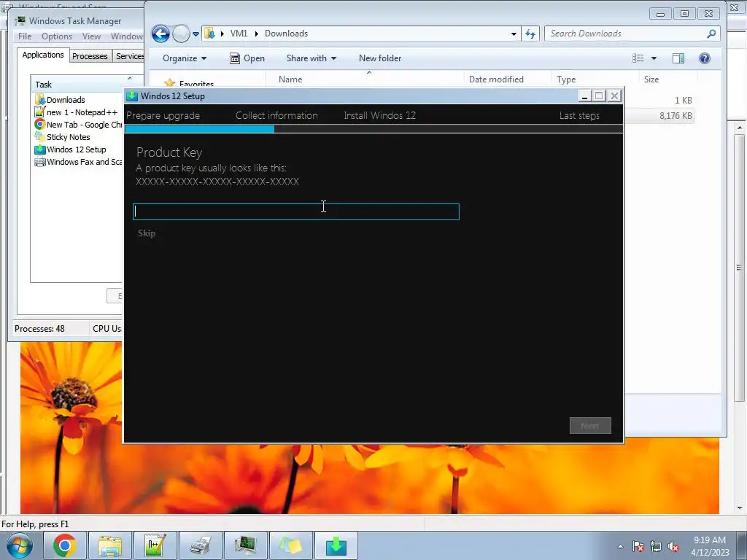Switch to the Services tab
Screen dimensions: 747x560
pyautogui.click(x=130, y=56)
